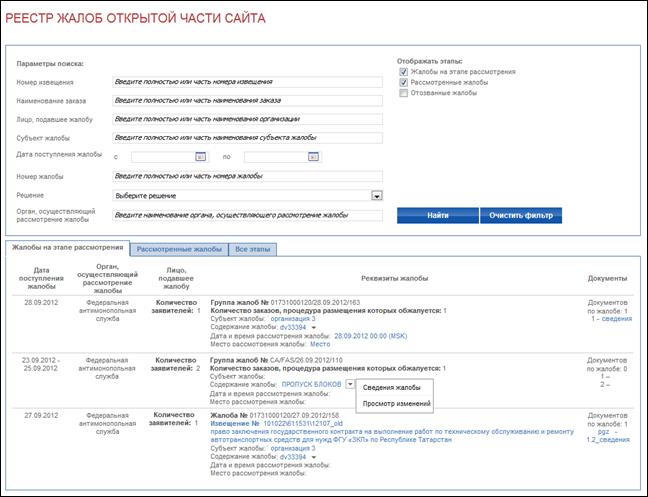Open dv33394 link in 28.09.2012 row
The width and height of the screenshot is (648, 497).
pos(293,328)
